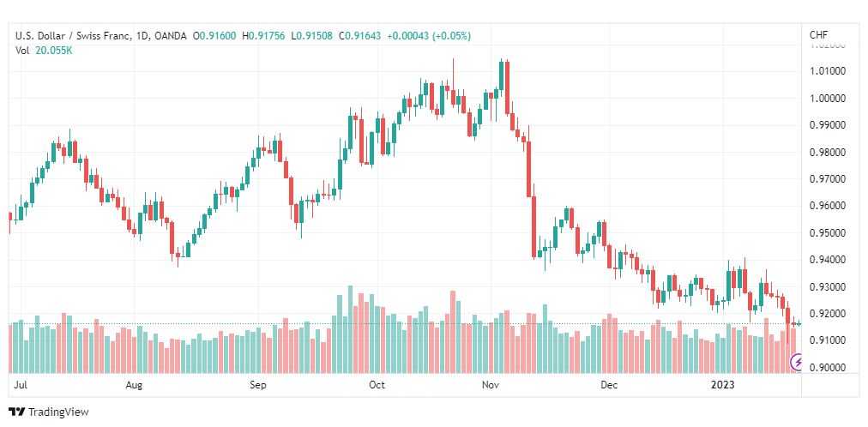
Task: Click the 0.90000 price axis label
Action: 829,367
